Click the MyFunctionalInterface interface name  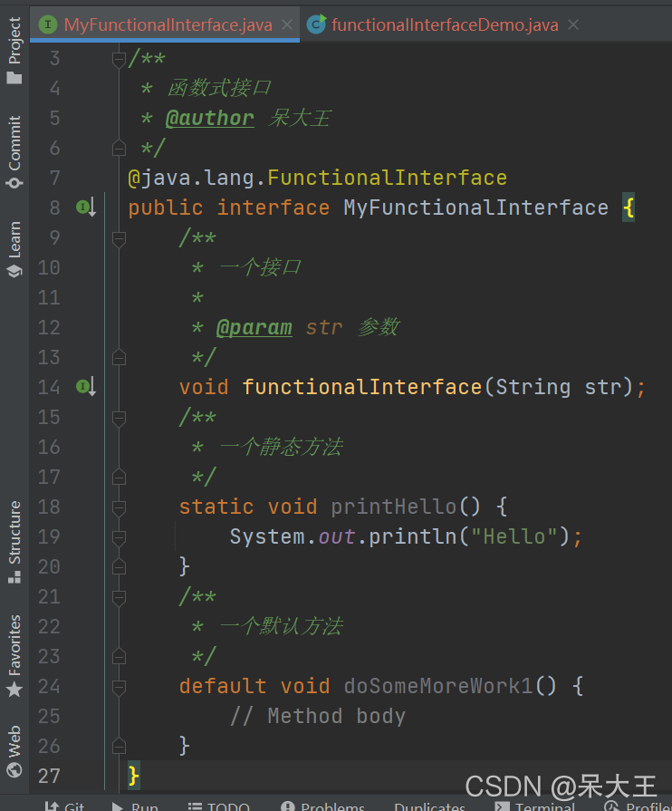476,208
